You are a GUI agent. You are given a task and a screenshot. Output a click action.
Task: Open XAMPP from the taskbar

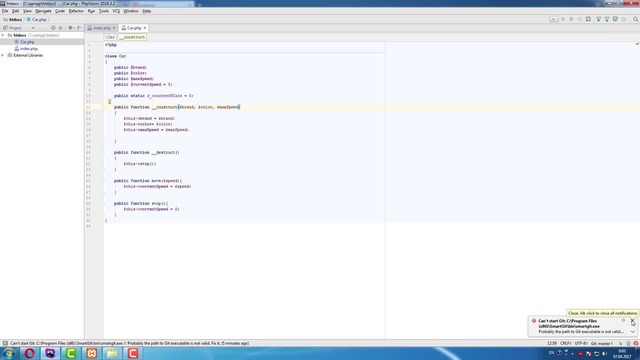tap(91, 353)
